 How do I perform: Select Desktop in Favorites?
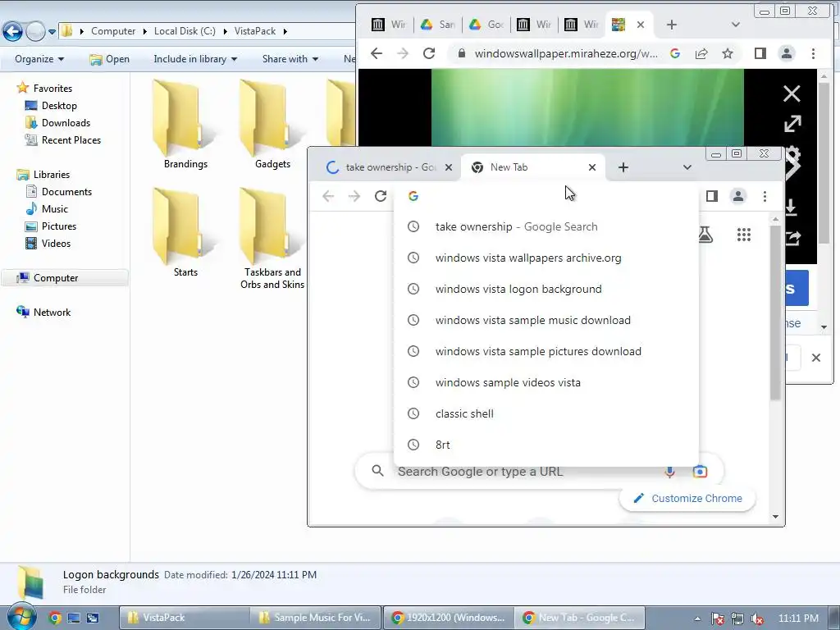[59, 106]
